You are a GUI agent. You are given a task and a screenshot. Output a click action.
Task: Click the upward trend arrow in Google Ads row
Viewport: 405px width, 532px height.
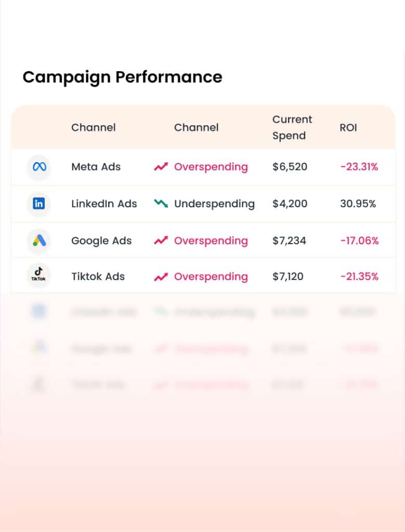coord(161,241)
